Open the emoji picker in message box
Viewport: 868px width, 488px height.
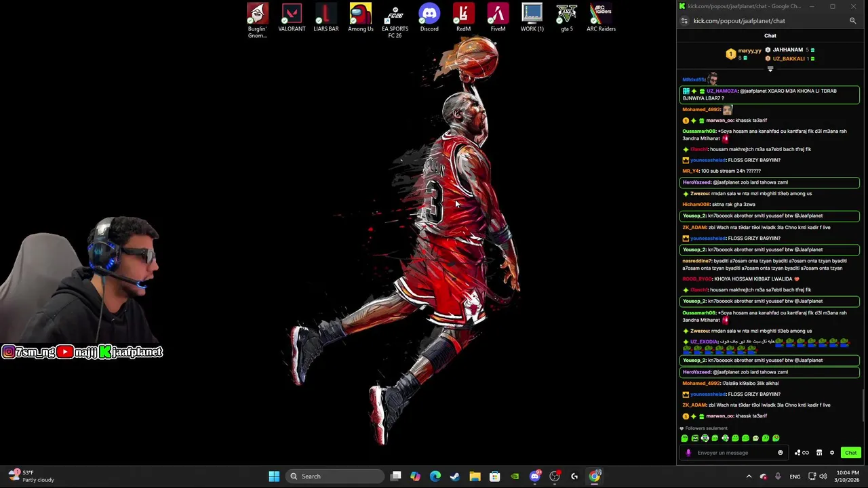point(780,453)
